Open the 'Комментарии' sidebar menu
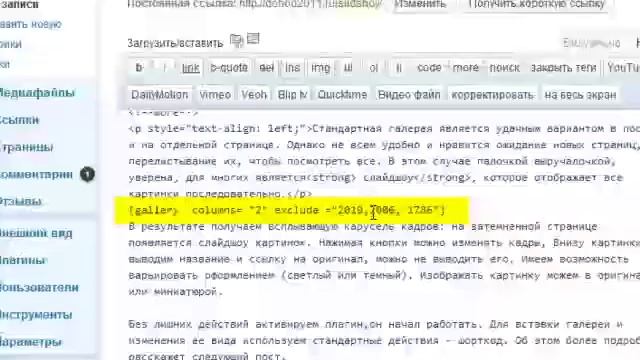Screen dimensions: 640x360 [x=37, y=175]
